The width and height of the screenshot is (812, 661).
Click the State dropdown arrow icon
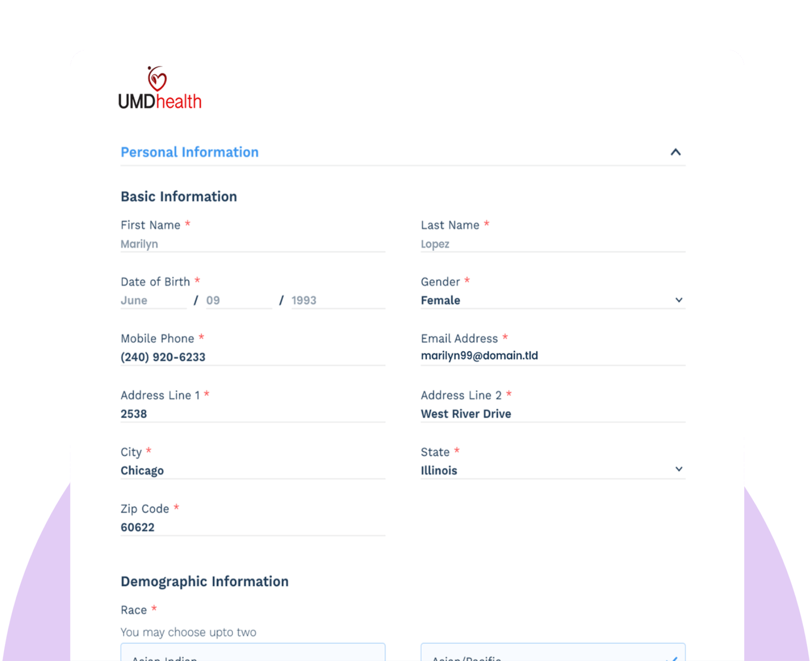(679, 469)
